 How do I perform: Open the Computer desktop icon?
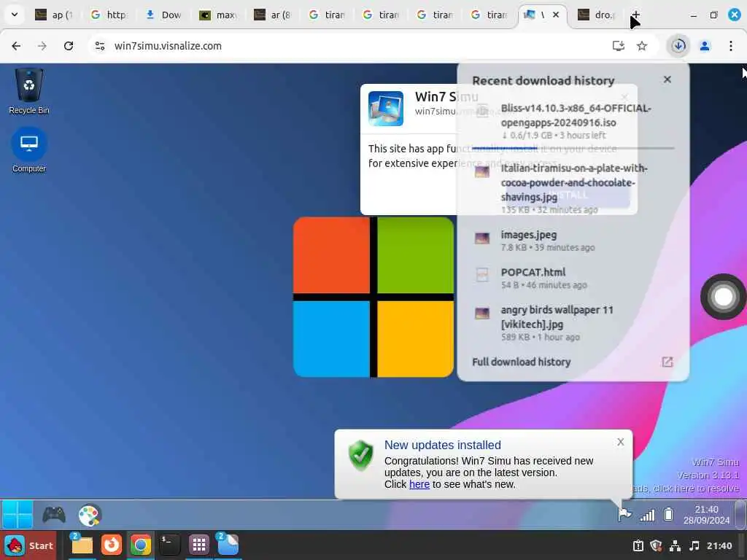(29, 150)
